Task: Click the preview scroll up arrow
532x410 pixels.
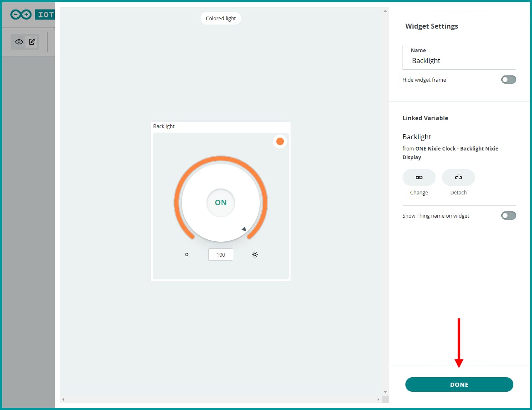Action: 385,11
